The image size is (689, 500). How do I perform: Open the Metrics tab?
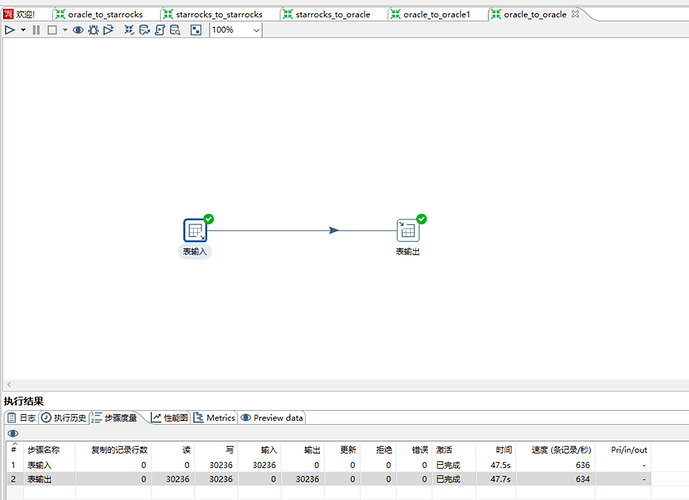(x=214, y=418)
